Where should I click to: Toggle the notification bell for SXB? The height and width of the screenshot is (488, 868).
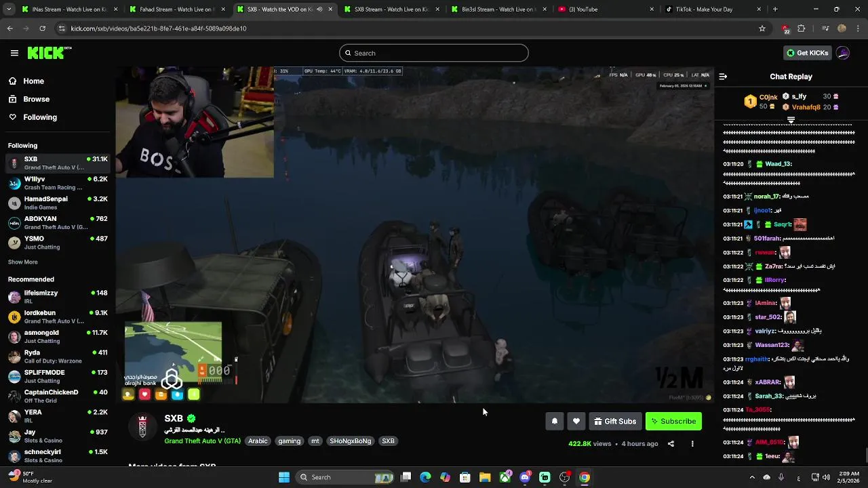tap(555, 421)
